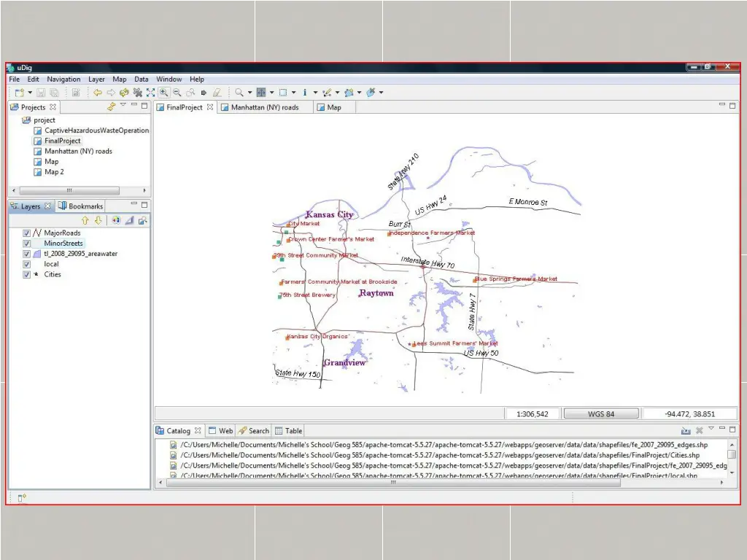Click the Remove icon in Catalog panel

tap(699, 430)
